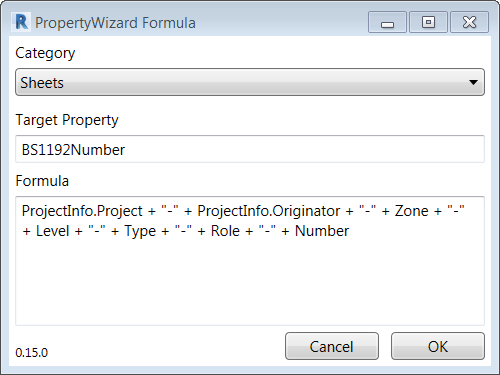The height and width of the screenshot is (375, 500).
Task: Click the Target Property label
Action: point(67,120)
